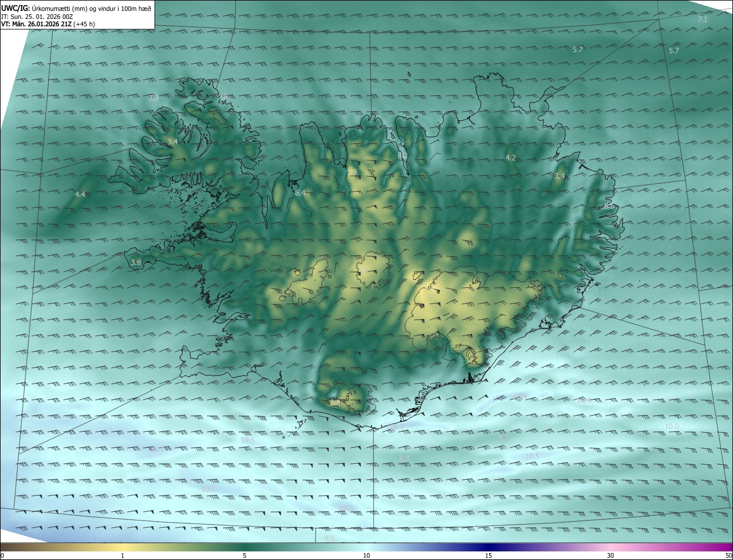Viewport: 733px width, 560px height.
Task: Click the colorbar tick label 50
Action: 728,556
